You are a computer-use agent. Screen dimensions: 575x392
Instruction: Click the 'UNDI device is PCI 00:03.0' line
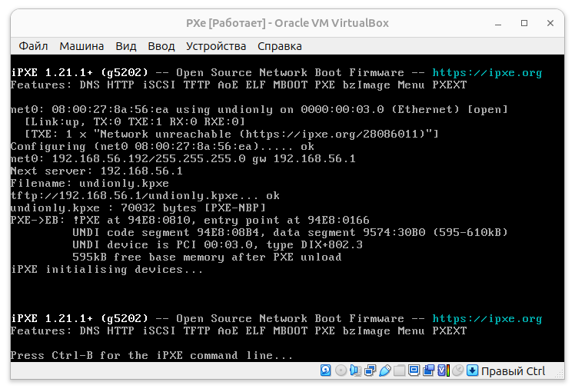218,245
